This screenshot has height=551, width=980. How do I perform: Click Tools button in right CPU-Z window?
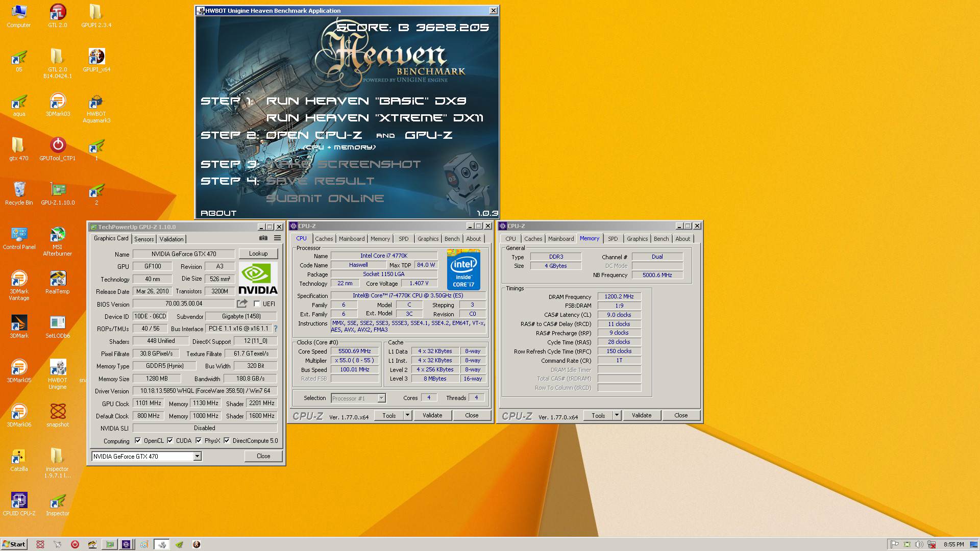[598, 415]
